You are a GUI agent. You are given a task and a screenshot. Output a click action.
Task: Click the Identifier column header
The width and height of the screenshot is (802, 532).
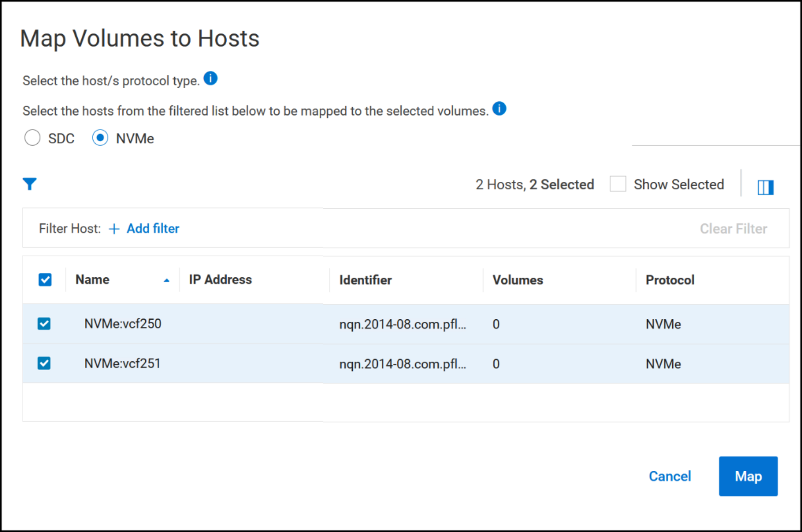[365, 280]
